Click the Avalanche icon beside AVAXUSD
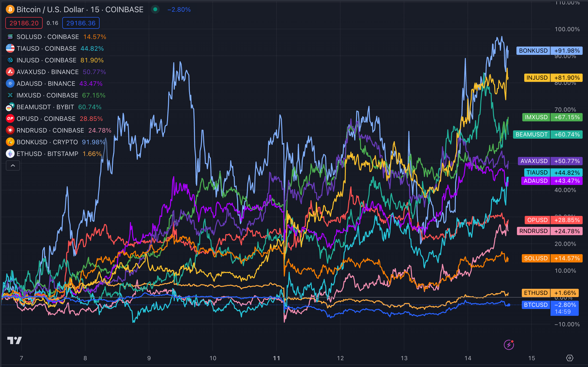Image resolution: width=588 pixels, height=367 pixels. (x=10, y=72)
